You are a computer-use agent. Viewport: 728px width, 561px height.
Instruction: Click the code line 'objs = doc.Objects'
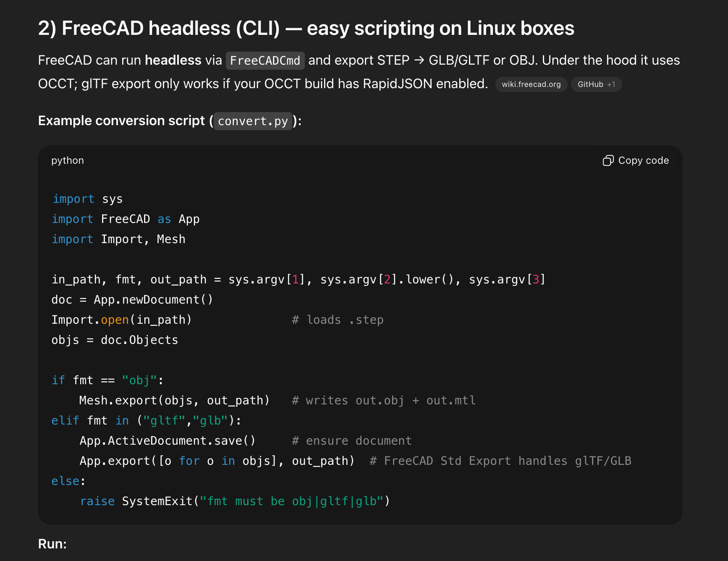tap(115, 340)
